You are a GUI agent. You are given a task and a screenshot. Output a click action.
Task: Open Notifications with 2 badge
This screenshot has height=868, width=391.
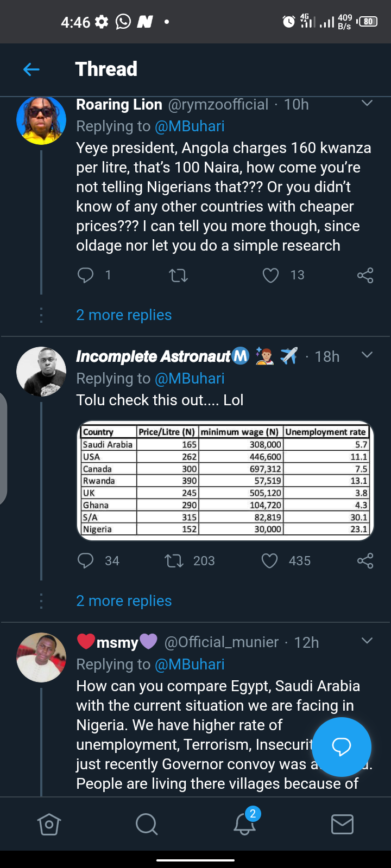[x=245, y=823]
